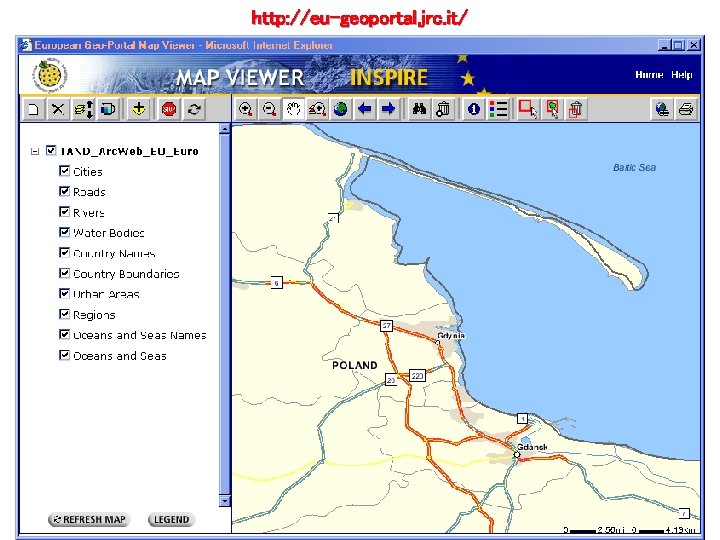Click the printer print map icon

click(x=686, y=109)
